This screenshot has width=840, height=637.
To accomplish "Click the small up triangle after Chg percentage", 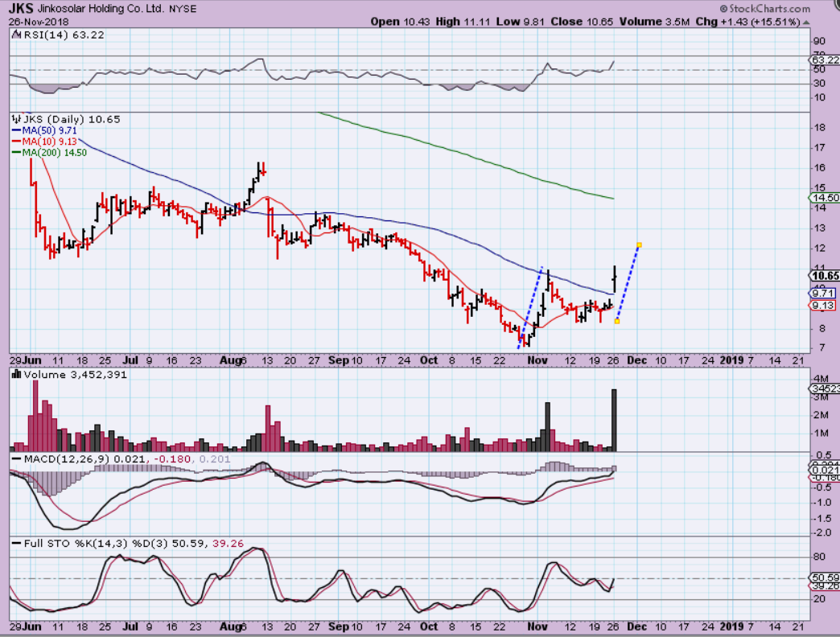I will (x=807, y=23).
